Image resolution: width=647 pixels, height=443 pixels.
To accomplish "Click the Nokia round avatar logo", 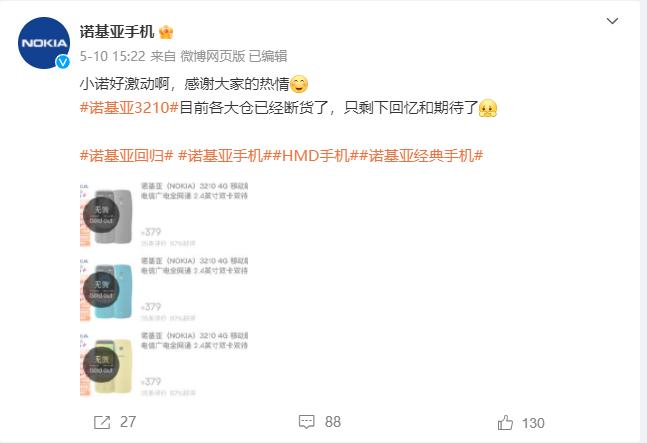I will coord(44,43).
